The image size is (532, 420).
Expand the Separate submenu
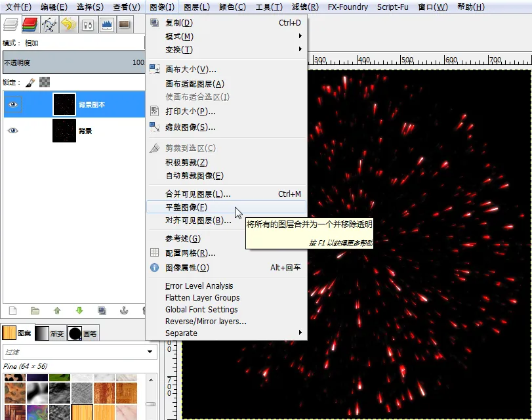(x=227, y=333)
